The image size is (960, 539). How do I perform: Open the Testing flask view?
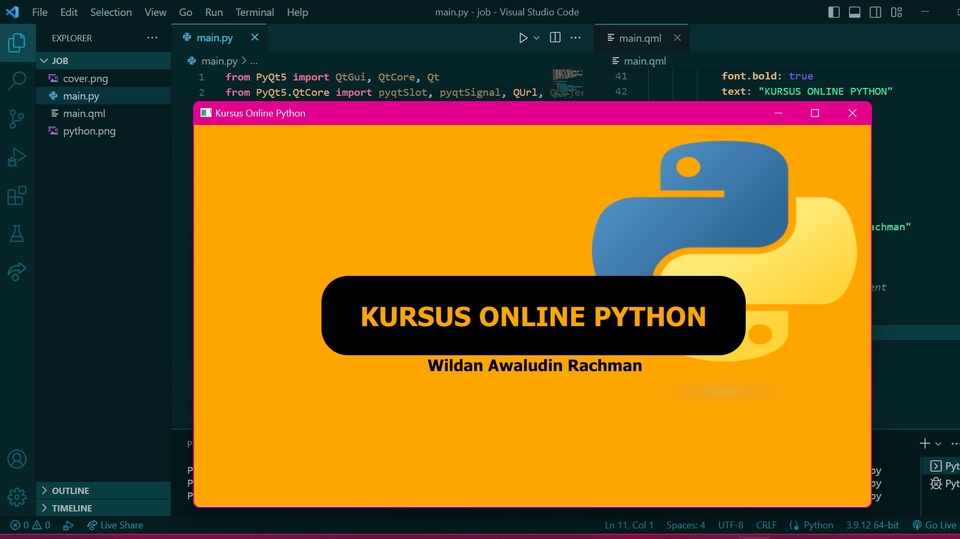coord(17,233)
